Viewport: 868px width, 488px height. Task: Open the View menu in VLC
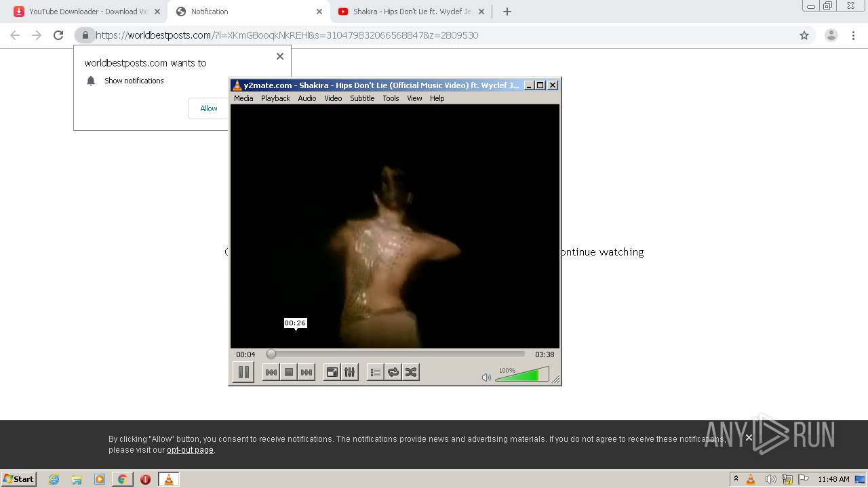tap(414, 98)
